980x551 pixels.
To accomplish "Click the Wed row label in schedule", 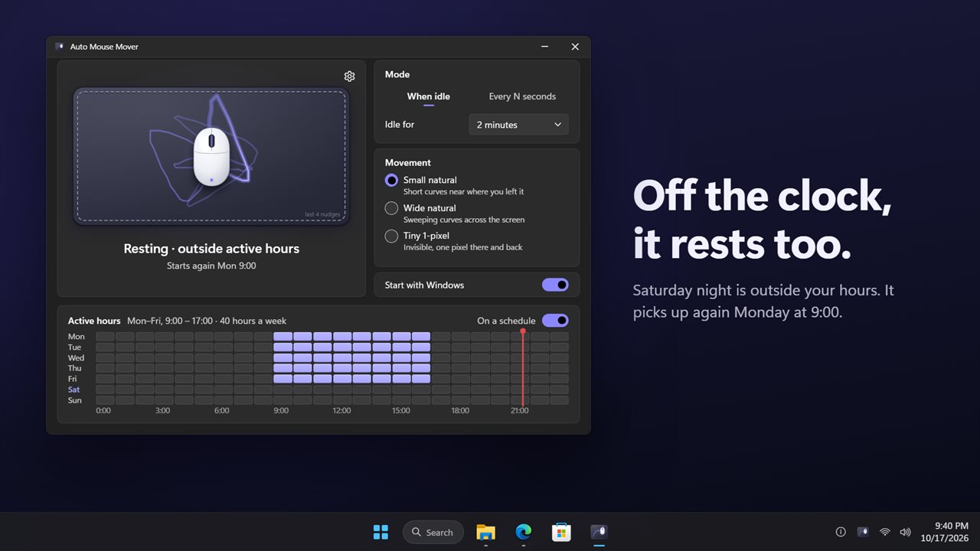I will [77, 358].
